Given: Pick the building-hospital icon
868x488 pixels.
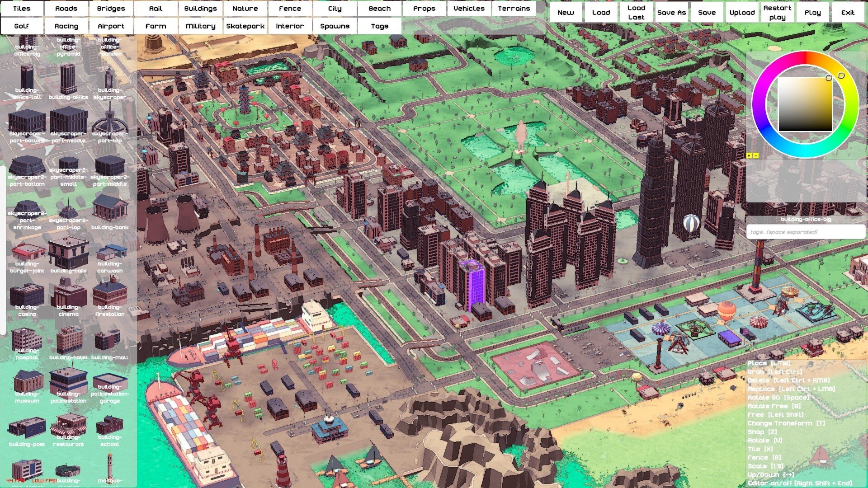Looking at the screenshot, I should click(x=27, y=339).
